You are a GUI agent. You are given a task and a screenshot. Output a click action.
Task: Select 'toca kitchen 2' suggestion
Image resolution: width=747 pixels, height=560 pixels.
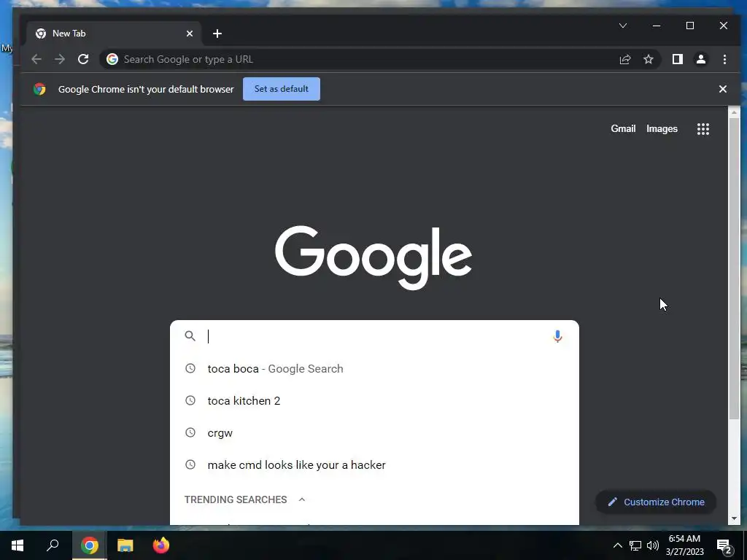(374, 400)
